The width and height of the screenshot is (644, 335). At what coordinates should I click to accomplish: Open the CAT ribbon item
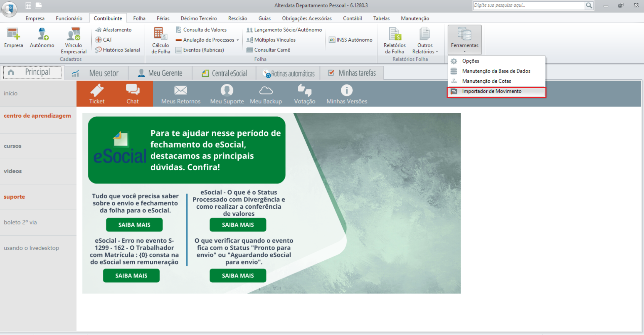(104, 40)
